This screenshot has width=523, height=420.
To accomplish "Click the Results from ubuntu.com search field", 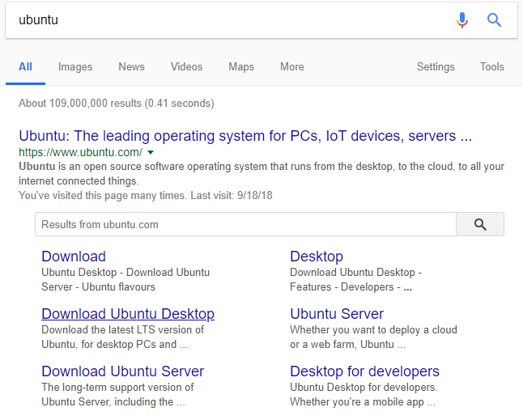I will coord(245,224).
